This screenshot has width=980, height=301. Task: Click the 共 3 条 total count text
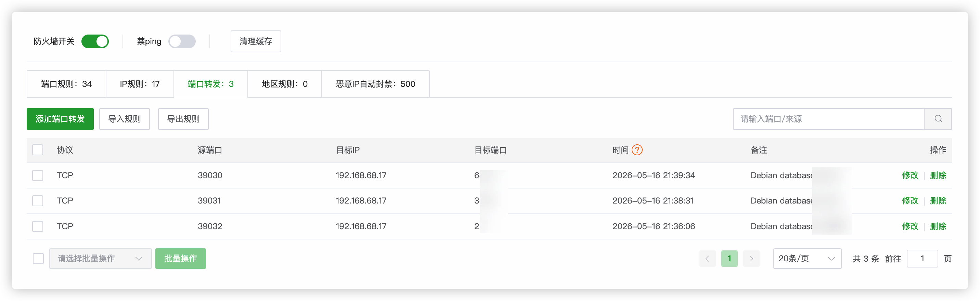point(865,259)
